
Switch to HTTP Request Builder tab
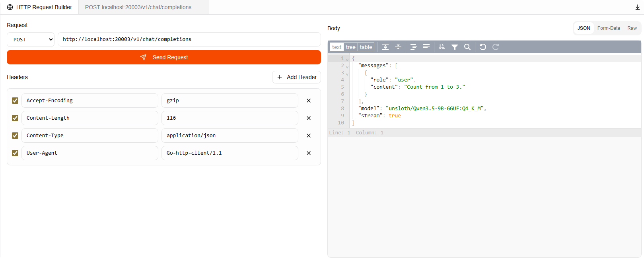tap(39, 7)
